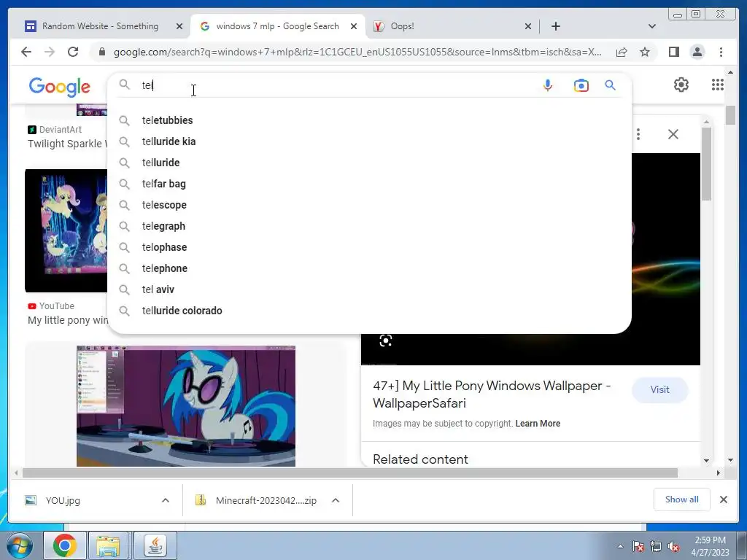Click the site lock icon in address bar

(102, 52)
